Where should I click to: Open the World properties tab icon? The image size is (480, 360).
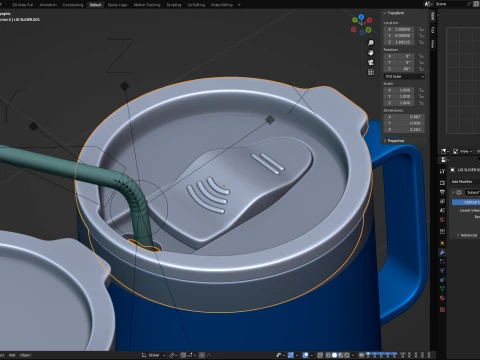pyautogui.click(x=442, y=220)
